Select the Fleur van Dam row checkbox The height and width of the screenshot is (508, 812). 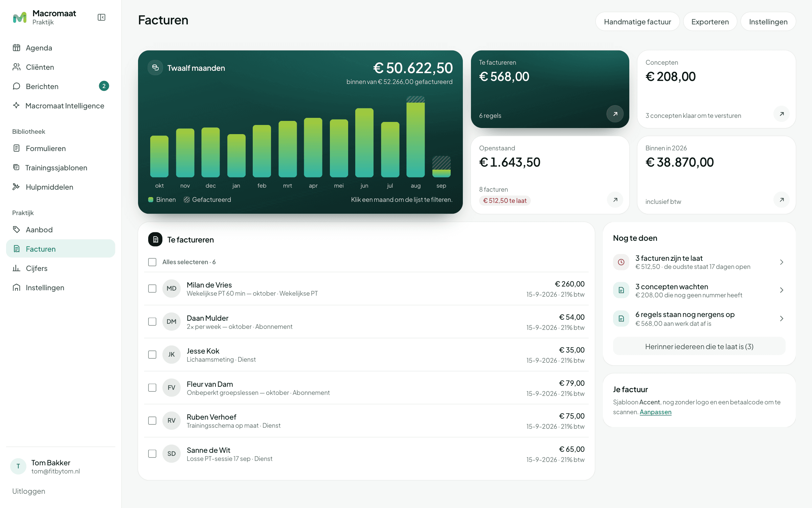click(152, 387)
